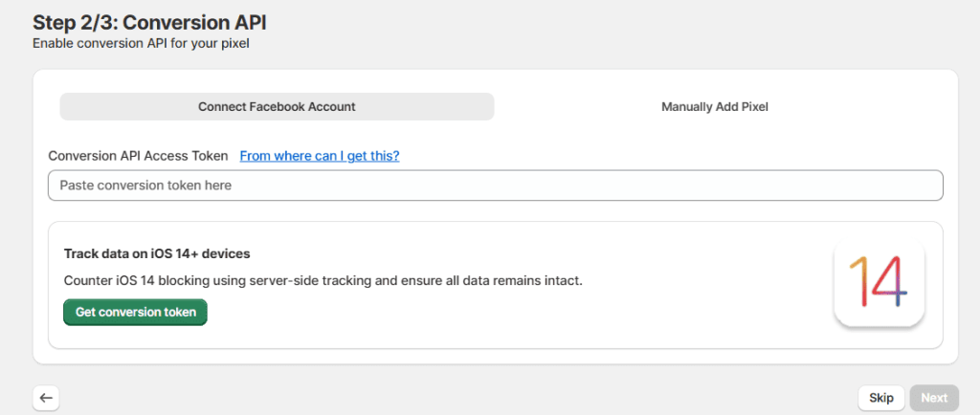Switch to Manually Add Pixel tab
The image size is (980, 415).
(x=714, y=107)
